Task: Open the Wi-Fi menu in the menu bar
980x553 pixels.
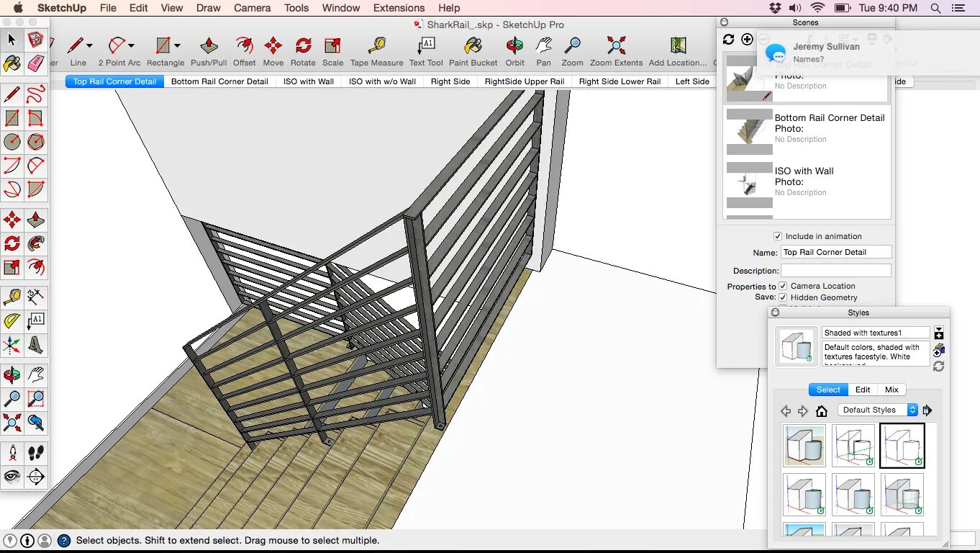Action: point(817,8)
